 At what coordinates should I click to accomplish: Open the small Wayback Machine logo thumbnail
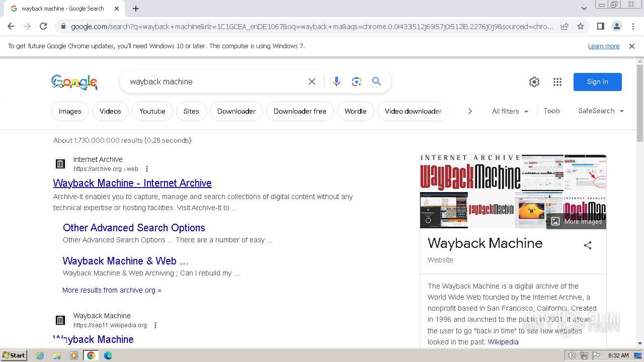491,210
